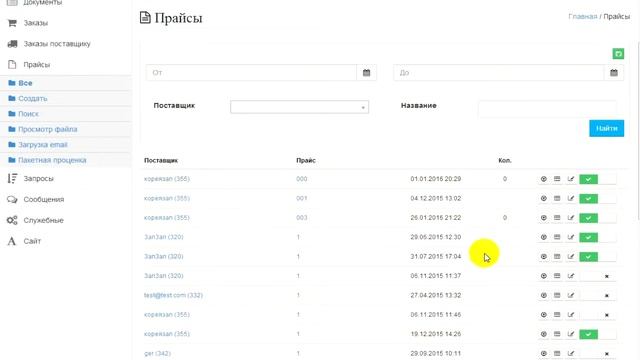Screen dimensions: 640x360
Task: Open list icon for price 01.01.2016 20:29
Action: click(x=557, y=179)
